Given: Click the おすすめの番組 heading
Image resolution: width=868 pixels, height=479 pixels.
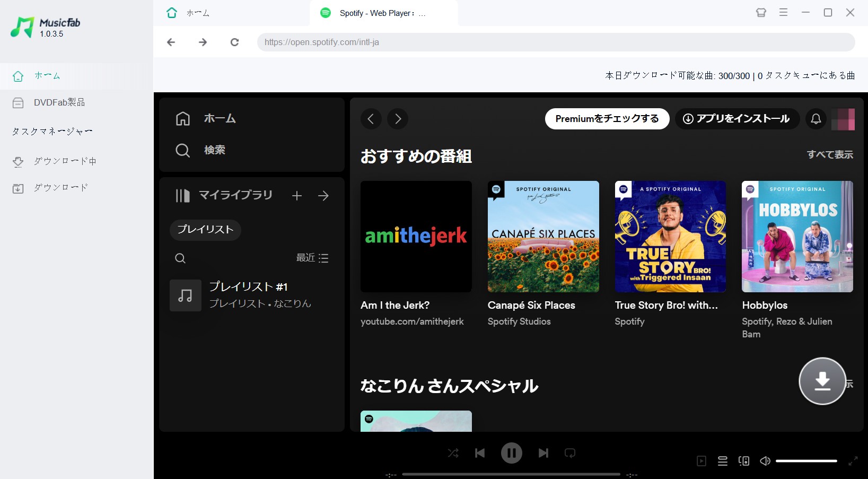Looking at the screenshot, I should pos(416,156).
